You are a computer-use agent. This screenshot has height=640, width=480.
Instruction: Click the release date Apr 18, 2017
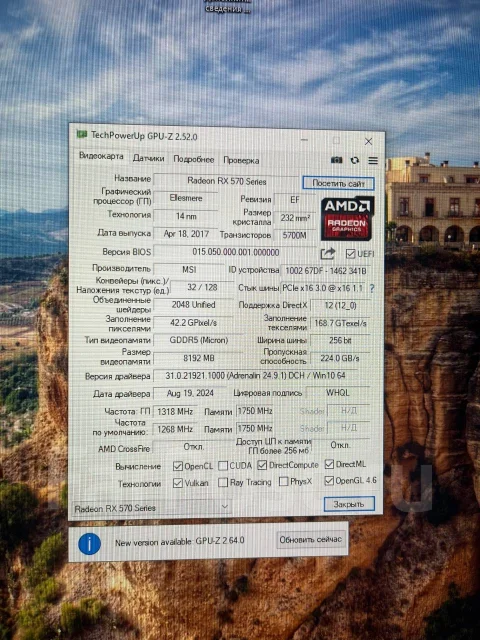(x=185, y=234)
